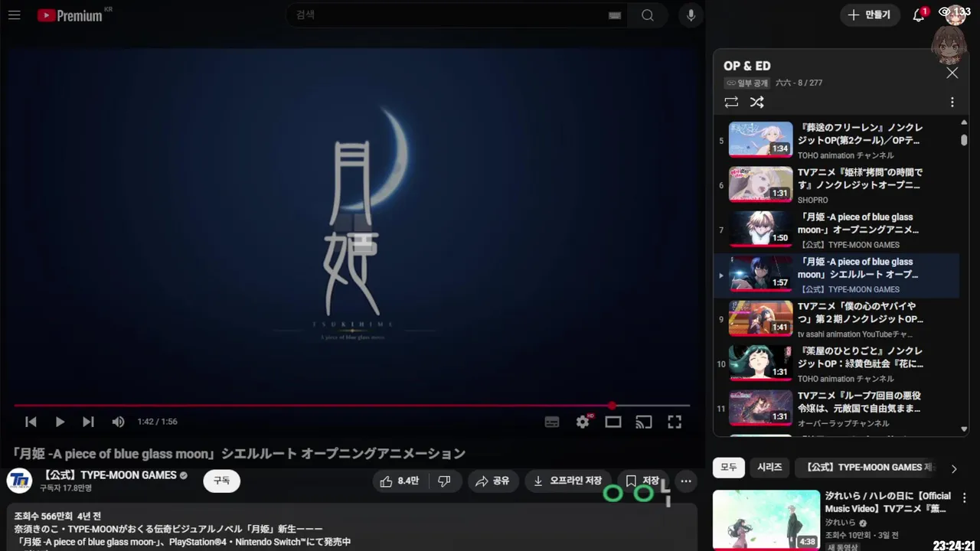Click the magnifier search button
The height and width of the screenshot is (551, 980).
click(x=648, y=15)
